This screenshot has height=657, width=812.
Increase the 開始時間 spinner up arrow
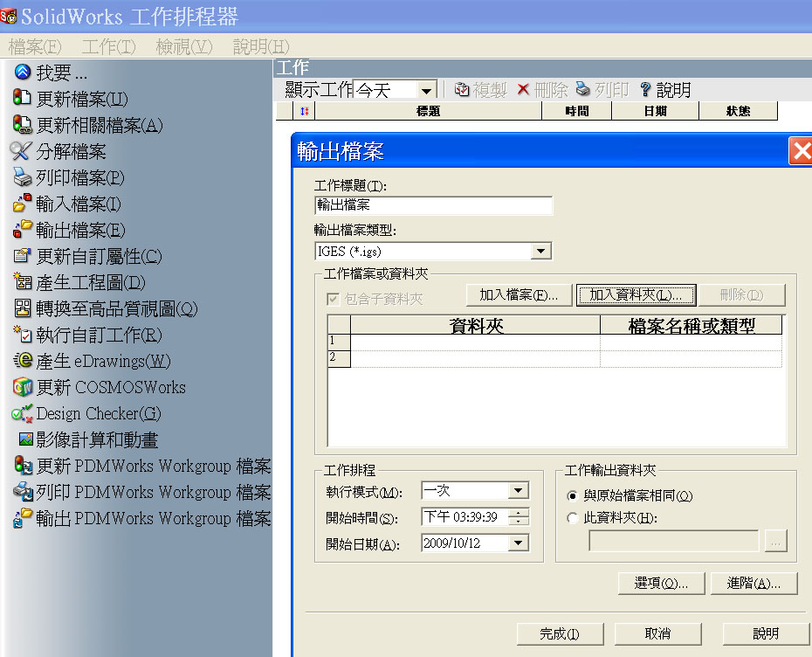point(518,513)
